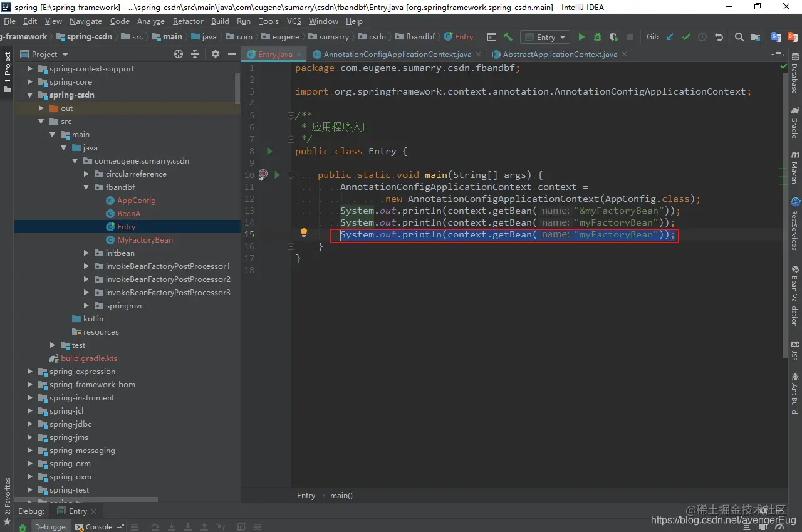Image resolution: width=802 pixels, height=532 pixels.
Task: Open Project panel settings gear
Action: coord(216,55)
